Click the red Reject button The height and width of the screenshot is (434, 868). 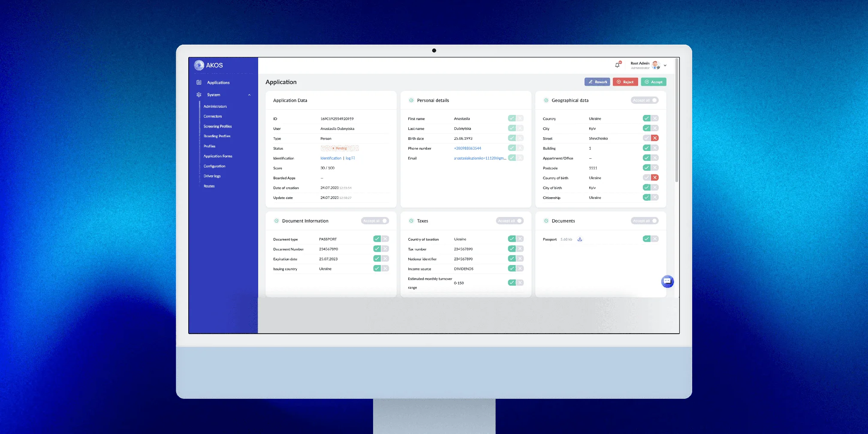[625, 82]
